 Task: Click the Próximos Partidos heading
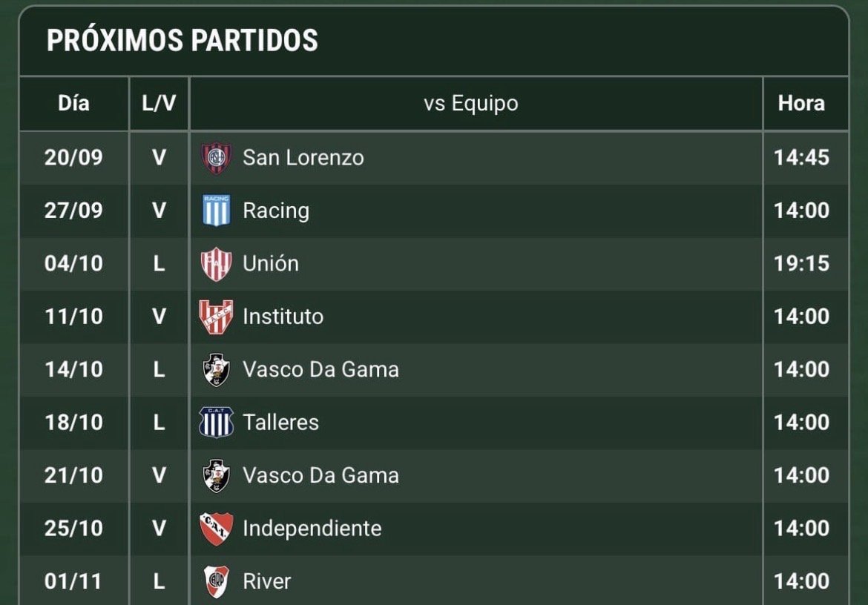pyautogui.click(x=182, y=40)
